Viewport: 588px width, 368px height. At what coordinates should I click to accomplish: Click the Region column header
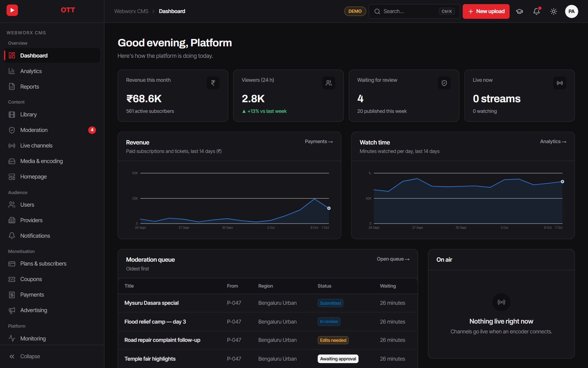click(x=265, y=286)
